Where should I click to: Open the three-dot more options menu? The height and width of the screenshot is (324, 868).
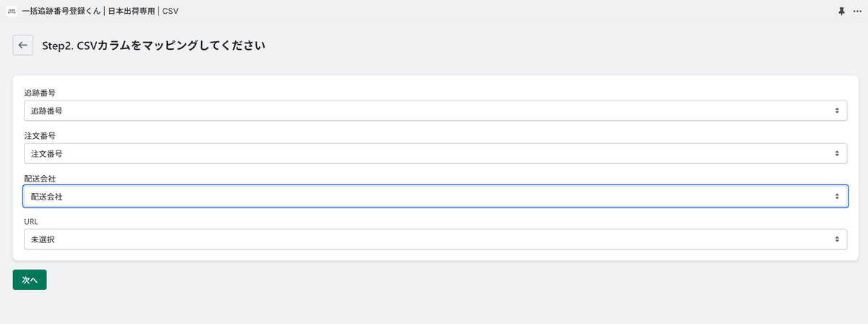(x=857, y=12)
